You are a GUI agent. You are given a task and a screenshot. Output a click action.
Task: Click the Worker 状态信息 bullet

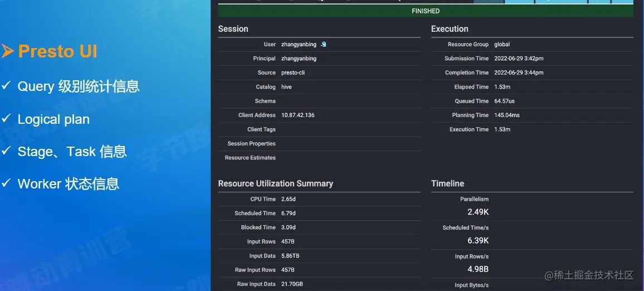coord(68,183)
